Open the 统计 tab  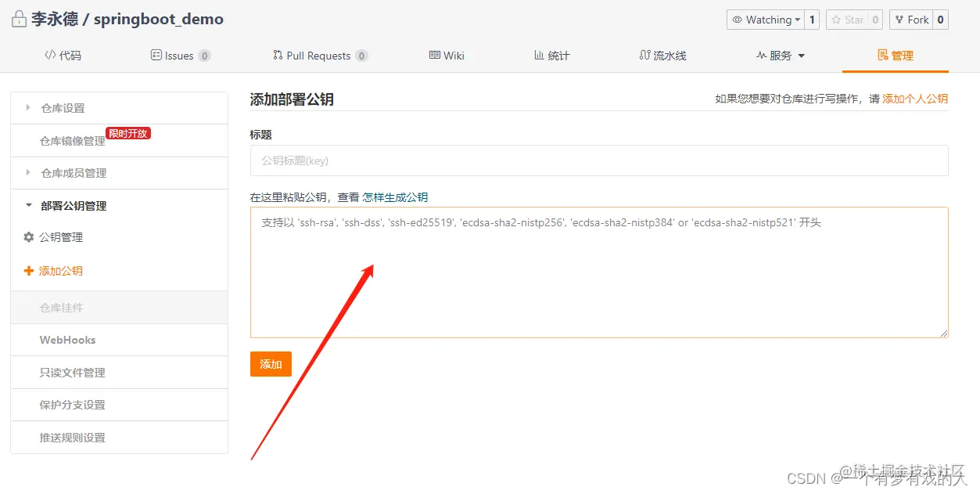coord(552,56)
